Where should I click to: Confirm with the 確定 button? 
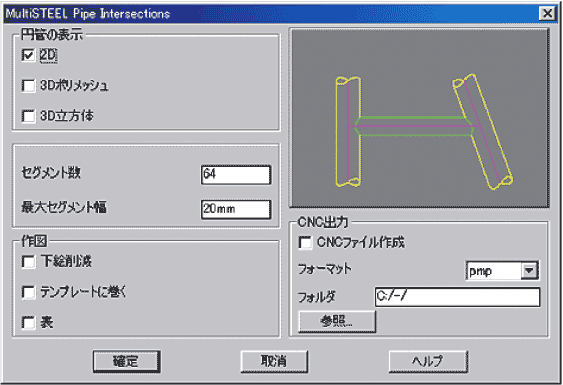coord(126,361)
